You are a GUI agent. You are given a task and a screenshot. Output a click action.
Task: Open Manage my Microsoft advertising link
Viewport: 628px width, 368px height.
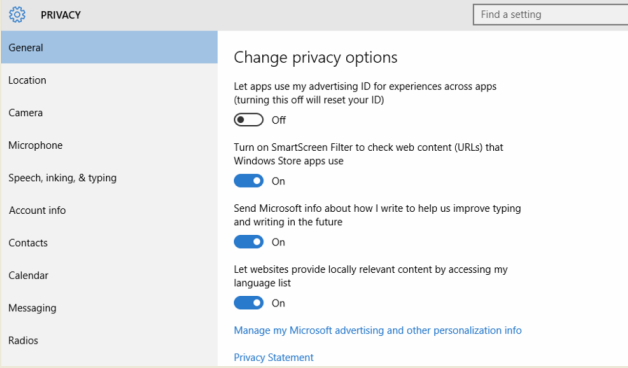pos(378,330)
